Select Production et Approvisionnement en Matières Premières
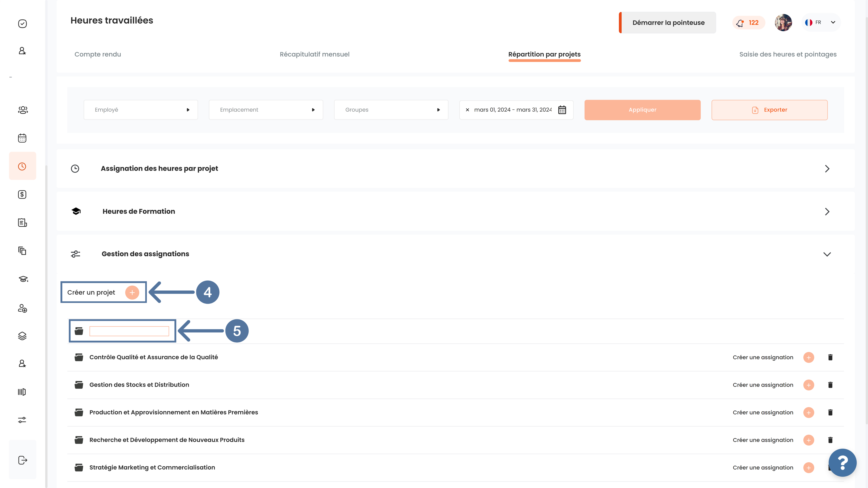This screenshot has width=868, height=488. click(456, 413)
